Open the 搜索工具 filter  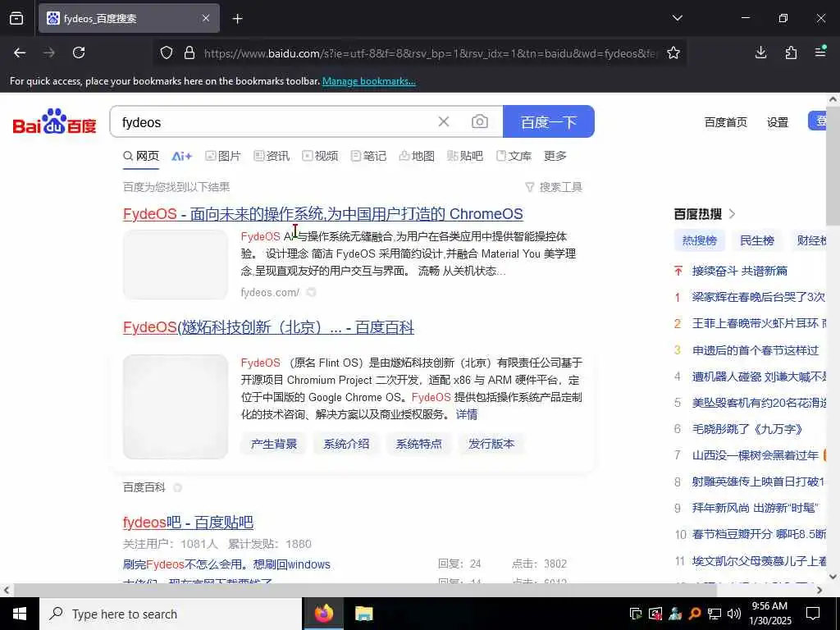coord(554,187)
